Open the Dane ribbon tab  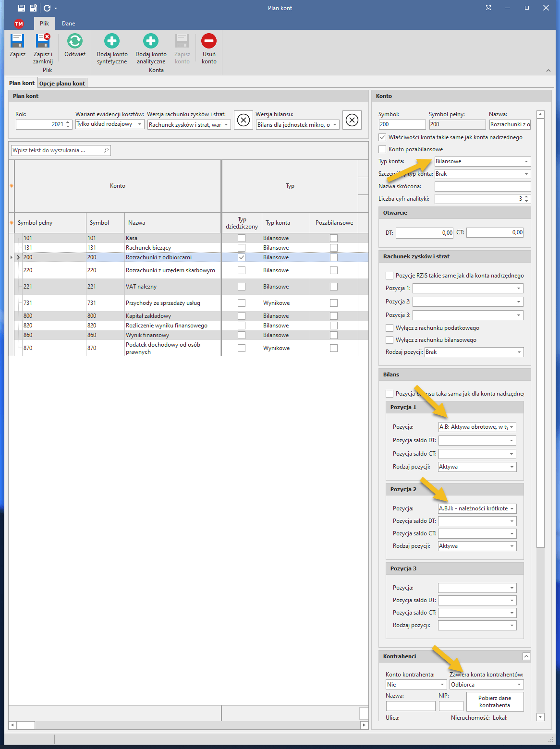pos(68,24)
